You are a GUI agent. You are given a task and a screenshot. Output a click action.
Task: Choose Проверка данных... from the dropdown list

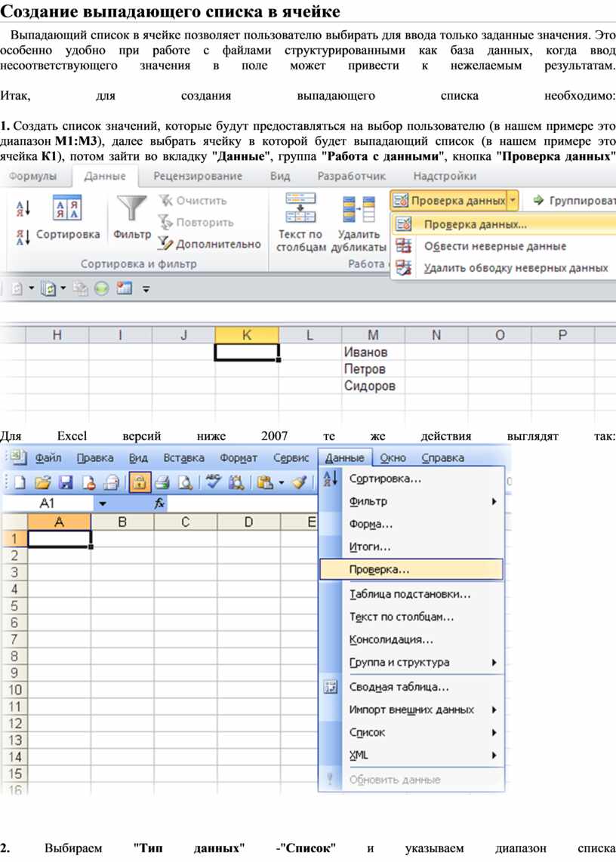(x=504, y=224)
